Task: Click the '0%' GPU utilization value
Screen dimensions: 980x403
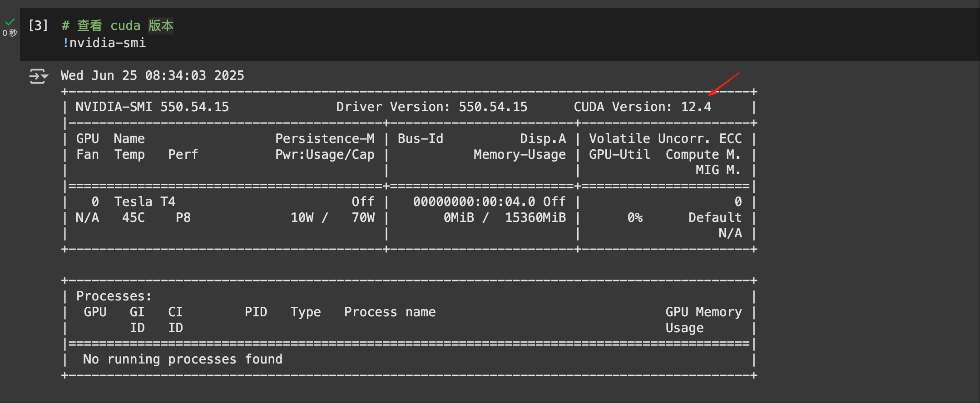Action: [635, 218]
